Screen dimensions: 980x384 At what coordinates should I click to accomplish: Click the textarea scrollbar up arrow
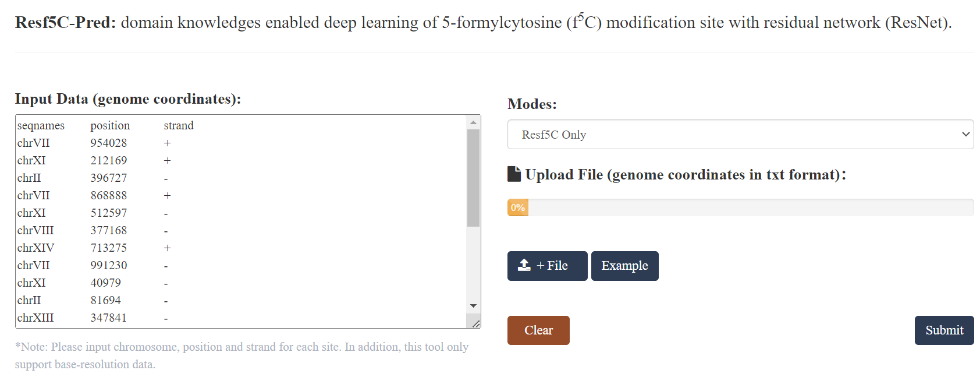pos(473,122)
